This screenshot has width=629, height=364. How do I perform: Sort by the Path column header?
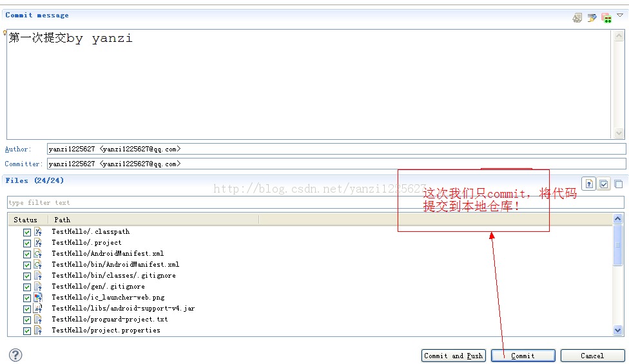153,220
